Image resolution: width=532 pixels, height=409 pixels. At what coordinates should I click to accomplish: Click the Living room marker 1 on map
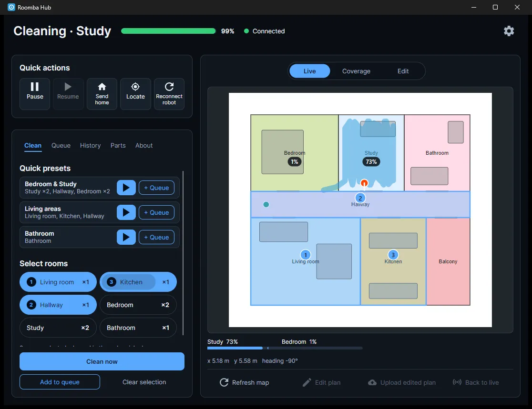306,255
